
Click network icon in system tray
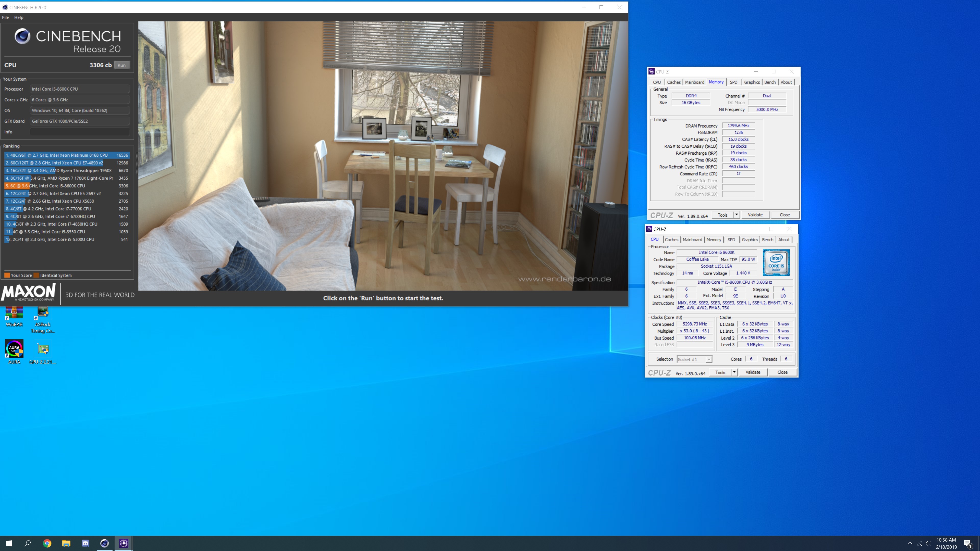(x=920, y=543)
